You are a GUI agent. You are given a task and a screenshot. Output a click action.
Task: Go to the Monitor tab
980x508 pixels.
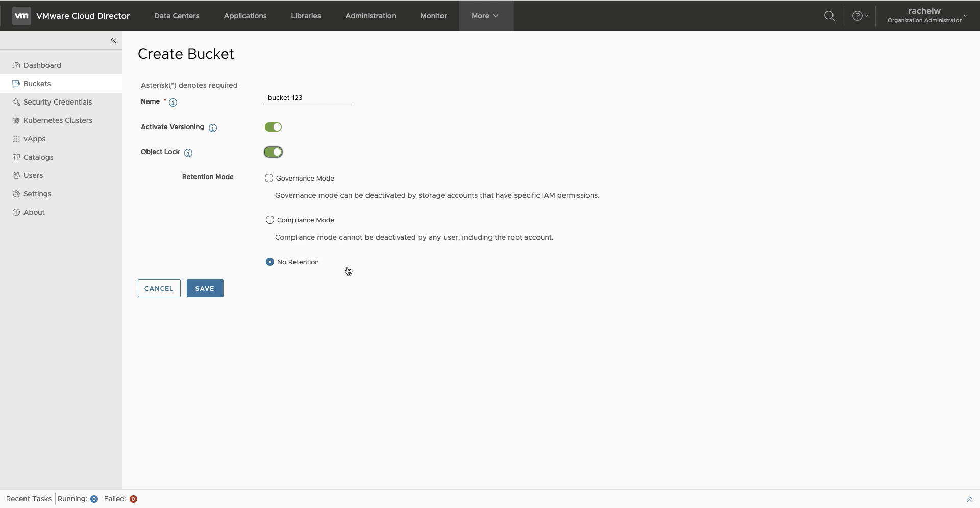434,16
